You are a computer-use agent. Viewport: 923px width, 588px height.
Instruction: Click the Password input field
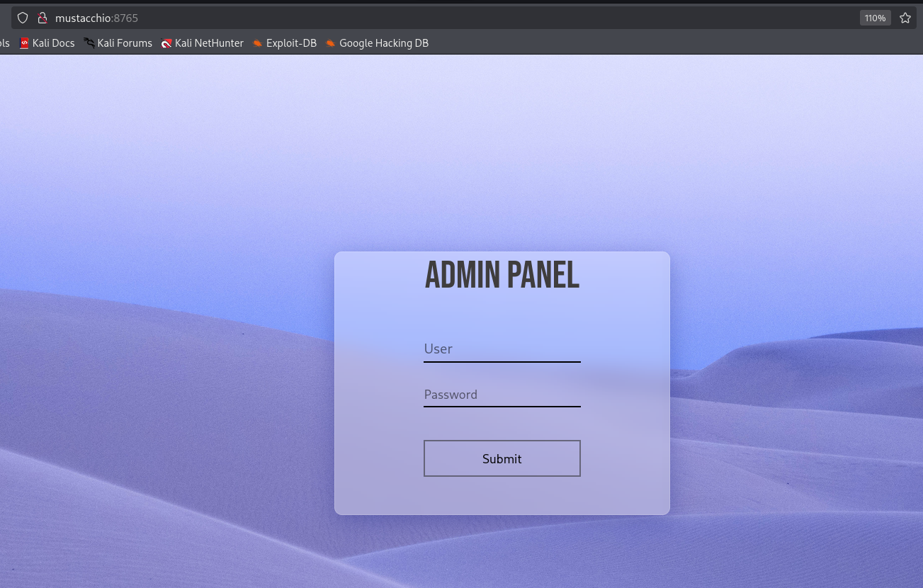502,395
